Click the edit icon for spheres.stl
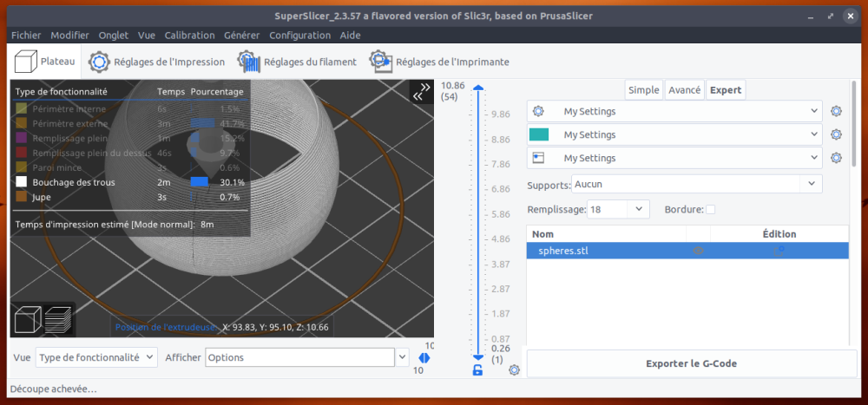868x405 pixels. [779, 251]
